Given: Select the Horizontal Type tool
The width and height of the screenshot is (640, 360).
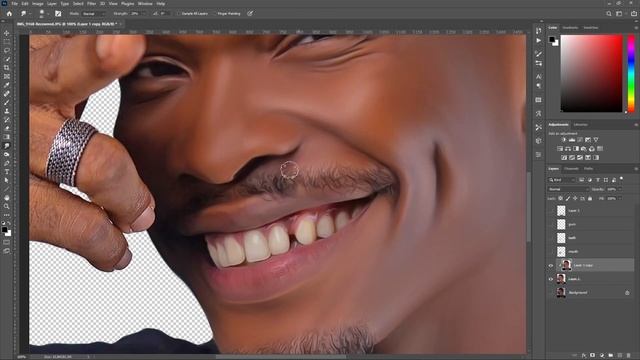Looking at the screenshot, I should (7, 172).
